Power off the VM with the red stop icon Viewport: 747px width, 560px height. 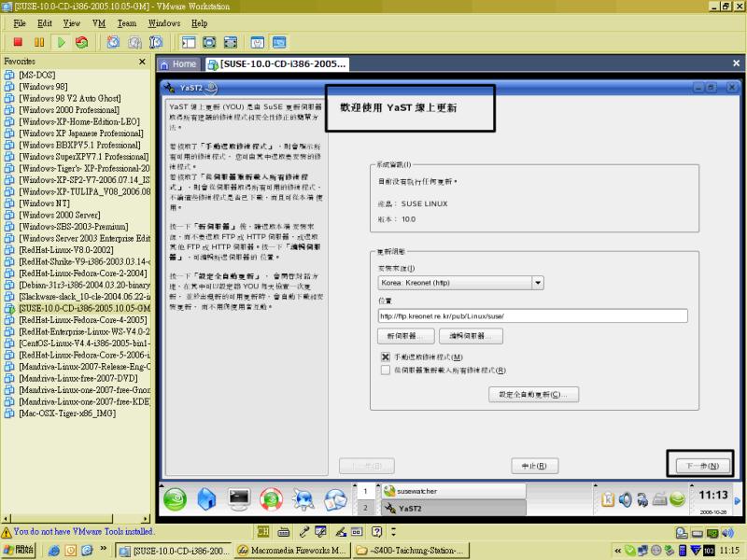(18, 42)
